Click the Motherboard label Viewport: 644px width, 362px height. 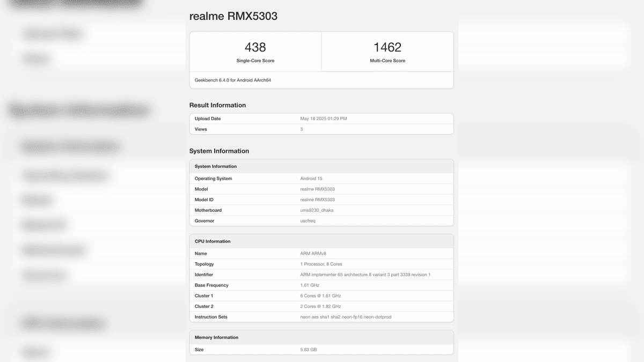tap(208, 210)
